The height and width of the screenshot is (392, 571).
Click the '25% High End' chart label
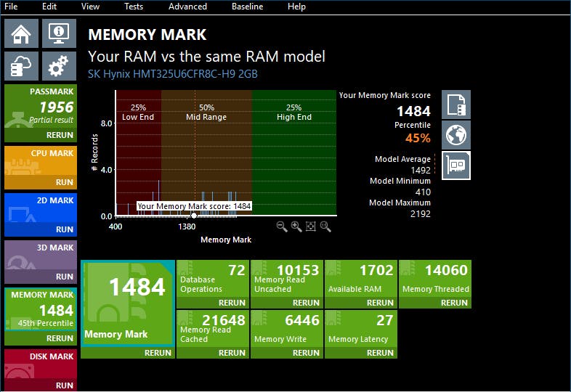[x=294, y=112]
